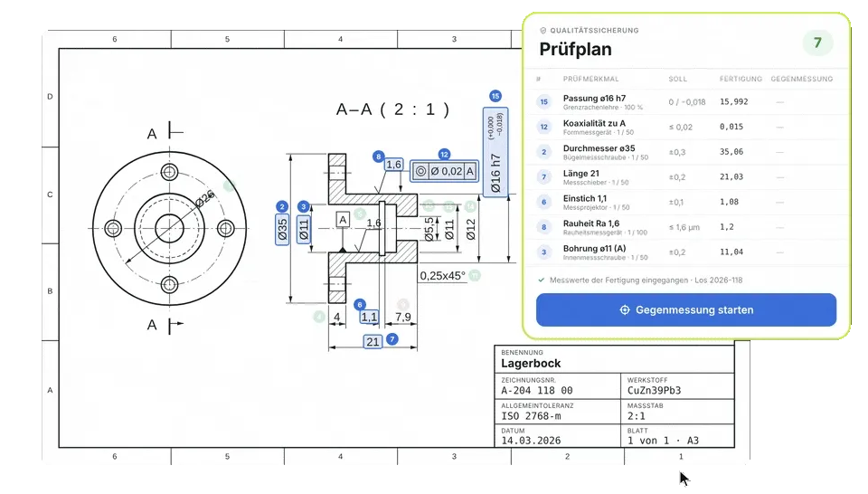The height and width of the screenshot is (494, 868).
Task: Click balloon 6 above the 1,1 dimension
Action: tap(360, 305)
